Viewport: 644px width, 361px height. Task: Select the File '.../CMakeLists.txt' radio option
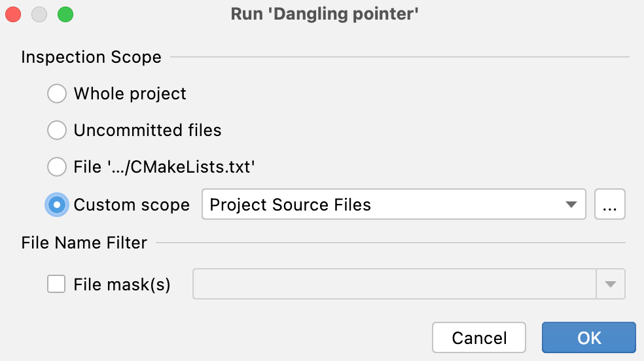(x=57, y=167)
